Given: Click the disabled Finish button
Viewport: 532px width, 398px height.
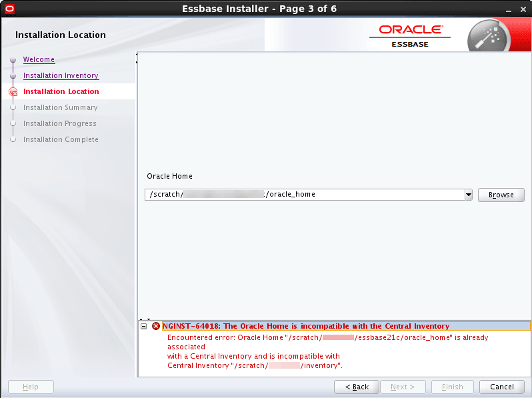Looking at the screenshot, I should [x=452, y=387].
